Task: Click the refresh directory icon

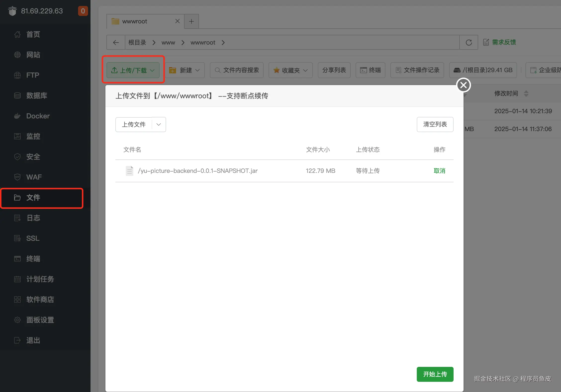Action: pos(469,43)
